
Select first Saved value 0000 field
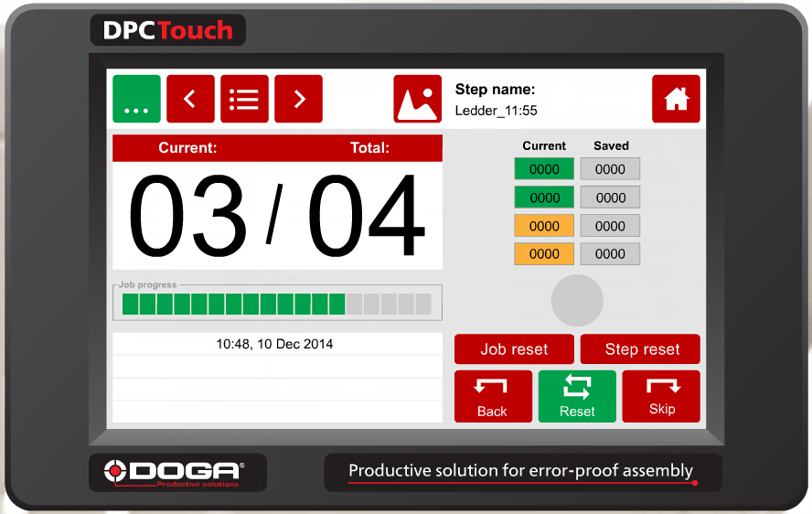(610, 169)
